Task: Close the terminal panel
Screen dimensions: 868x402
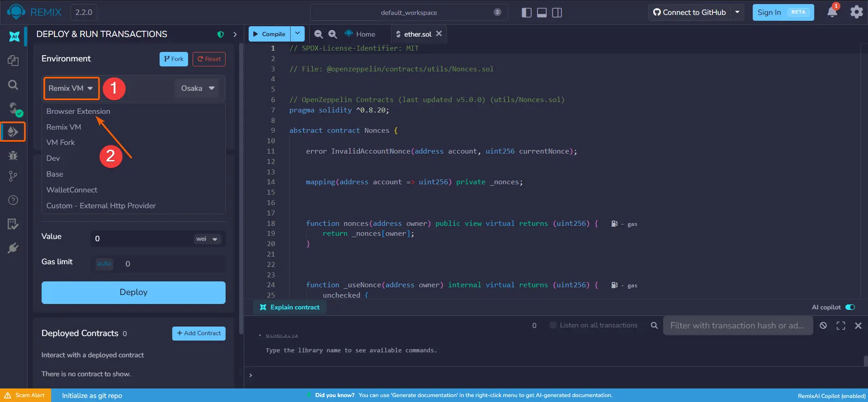Action: click(858, 325)
